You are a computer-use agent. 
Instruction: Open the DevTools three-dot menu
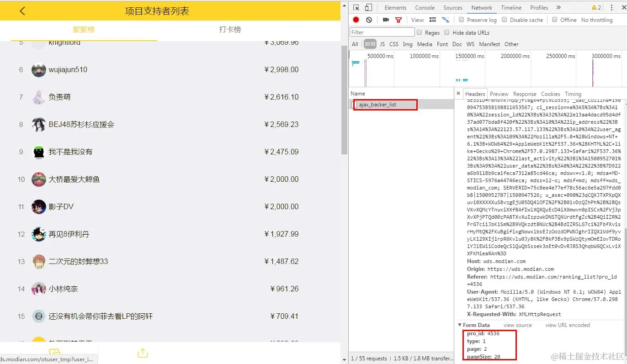click(611, 8)
